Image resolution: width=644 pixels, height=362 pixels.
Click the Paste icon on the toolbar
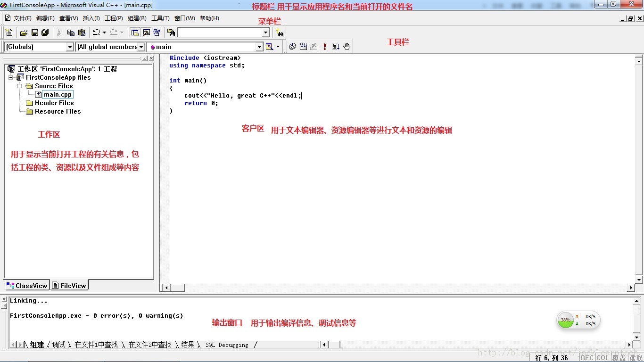[82, 32]
